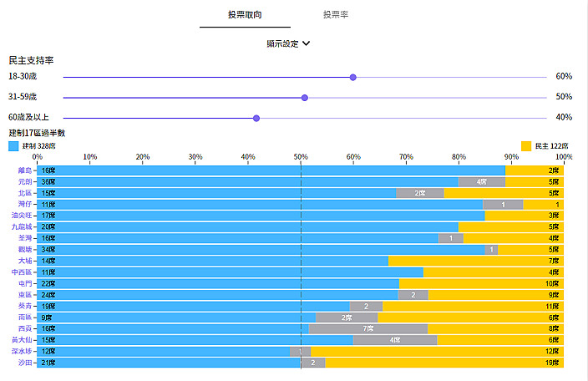Open the 元朗 district link
The width and height of the screenshot is (588, 381).
[25, 182]
